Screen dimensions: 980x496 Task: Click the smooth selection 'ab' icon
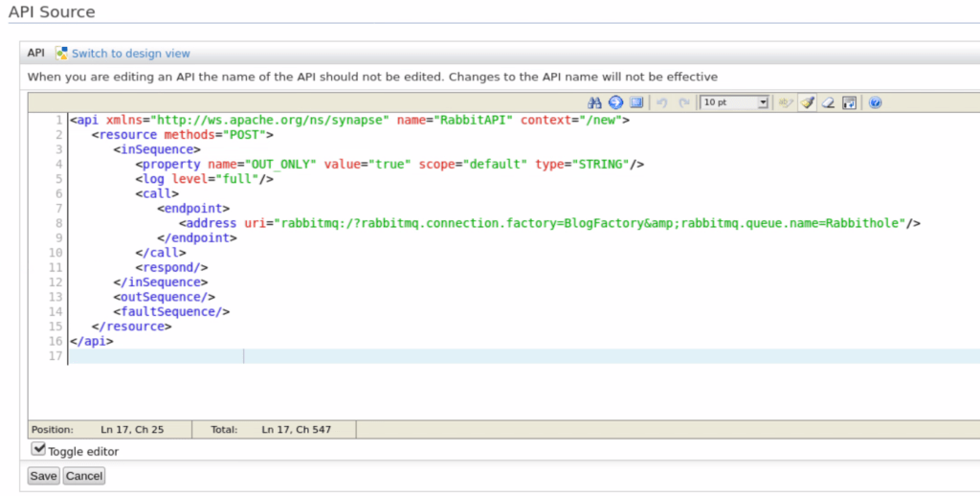[786, 102]
